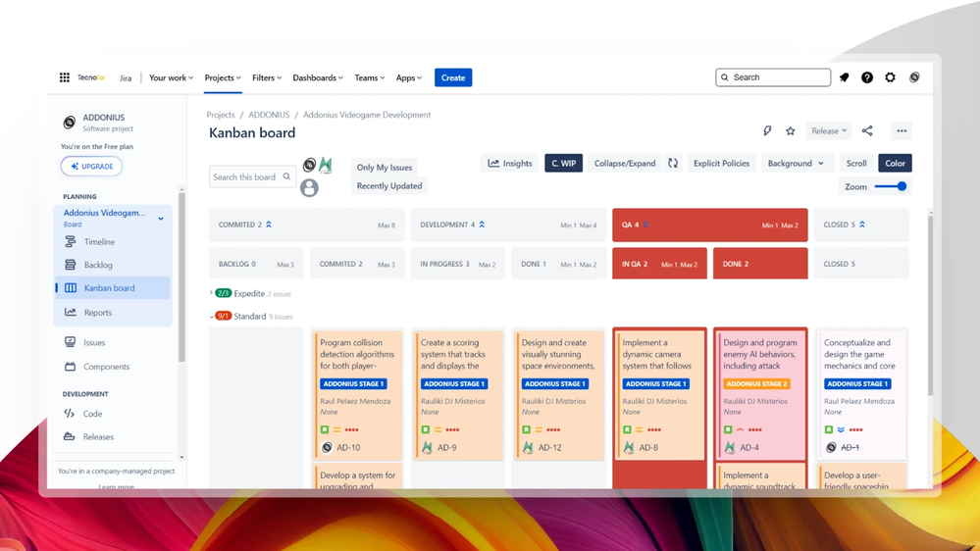The height and width of the screenshot is (551, 980).
Task: Open the Your work menu
Action: [x=171, y=77]
